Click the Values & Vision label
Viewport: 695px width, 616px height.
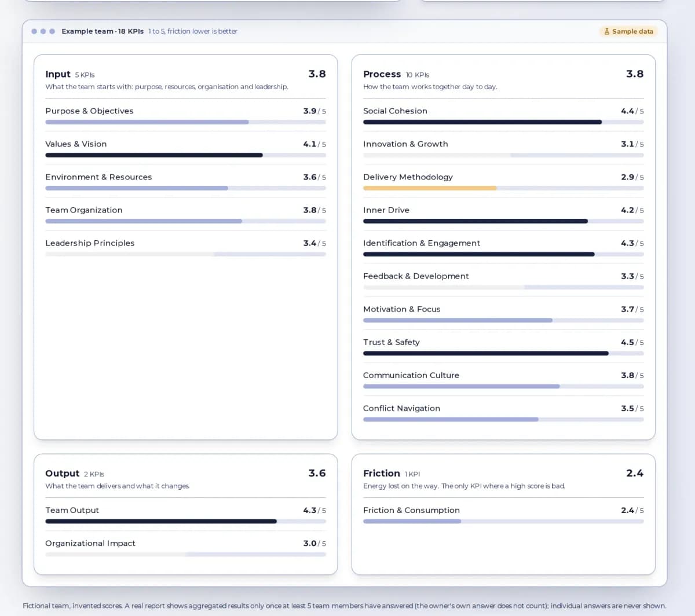point(76,144)
